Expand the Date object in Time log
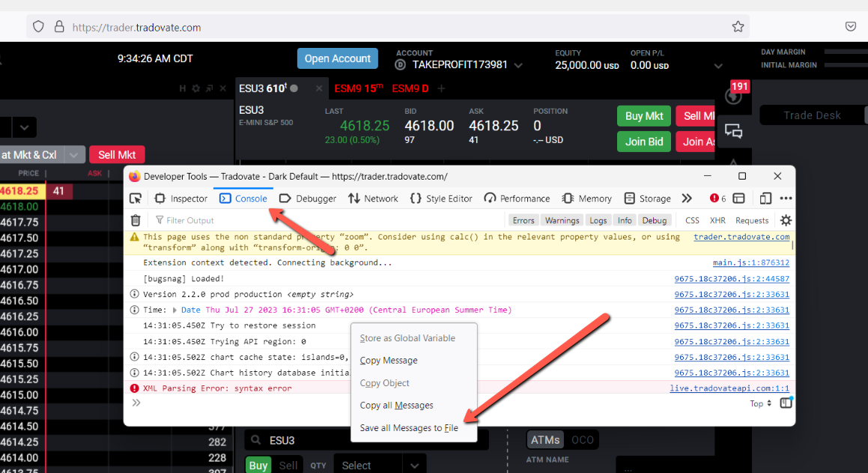 [174, 311]
